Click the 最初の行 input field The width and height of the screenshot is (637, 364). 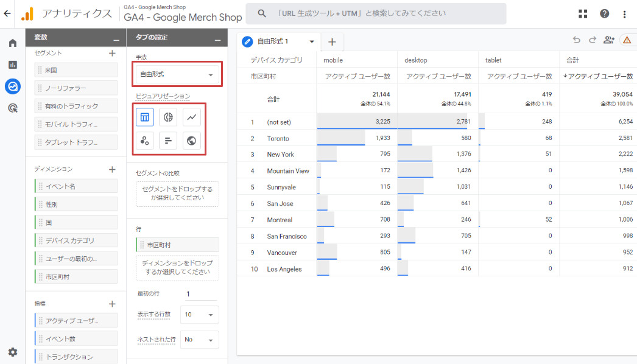(201, 294)
